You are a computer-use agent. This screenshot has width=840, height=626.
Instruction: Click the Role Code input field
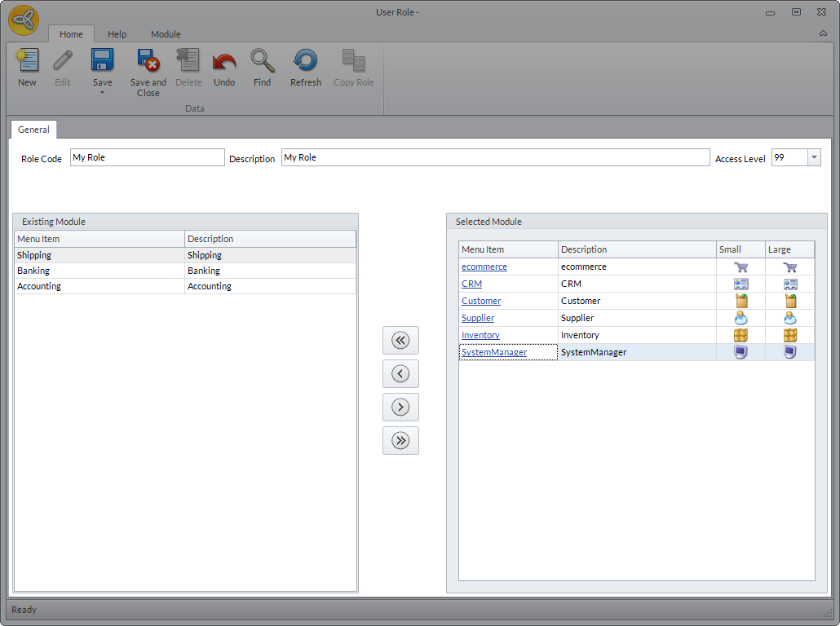tap(147, 158)
